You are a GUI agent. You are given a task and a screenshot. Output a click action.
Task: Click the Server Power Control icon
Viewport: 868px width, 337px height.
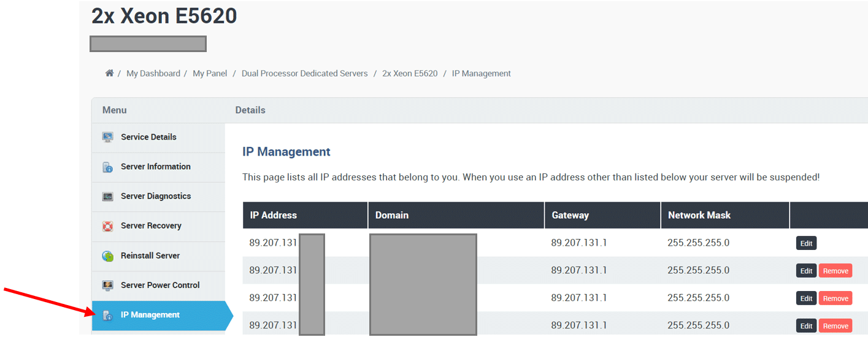108,286
